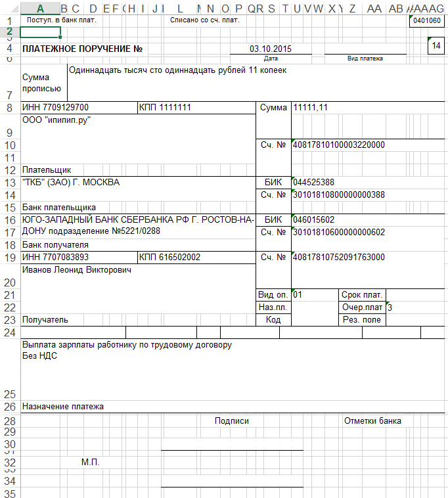Click payer account 40817810100003220000
The image size is (448, 498).
339,145
